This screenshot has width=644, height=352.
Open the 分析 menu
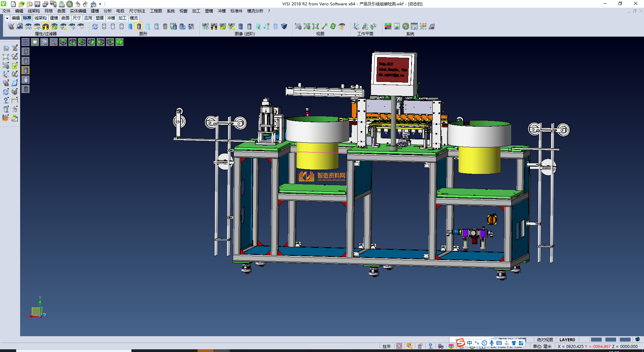coord(107,11)
